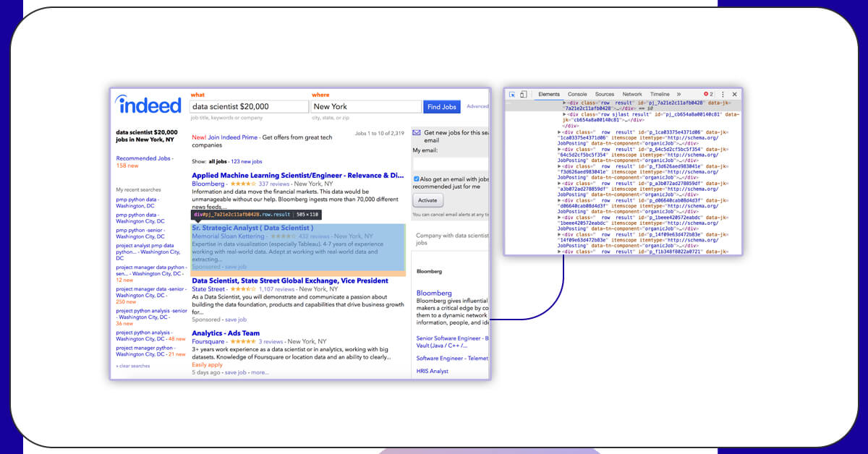Click the 'Jobs 1 to 10 of 2,319' text
The image size is (868, 454).
380,133
